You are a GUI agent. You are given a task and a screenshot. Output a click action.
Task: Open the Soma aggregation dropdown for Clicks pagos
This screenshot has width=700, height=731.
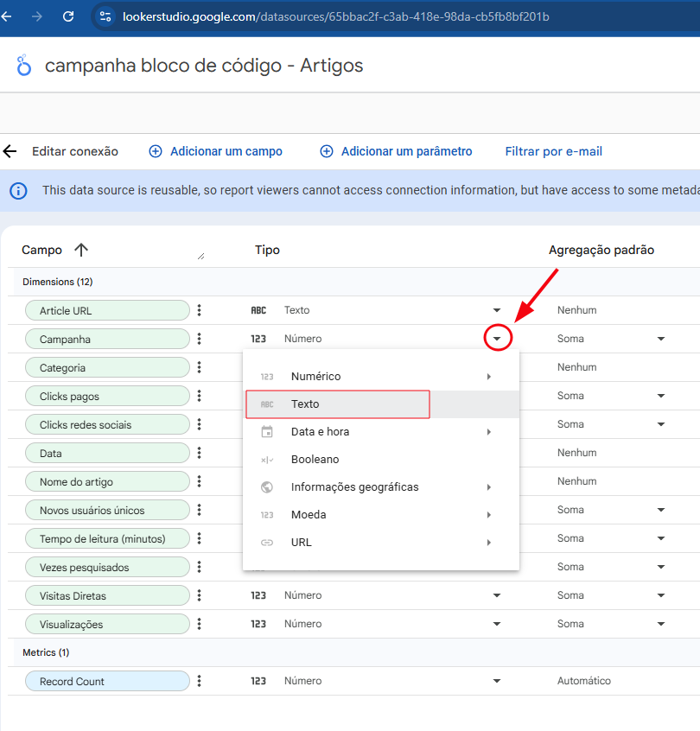click(x=660, y=395)
